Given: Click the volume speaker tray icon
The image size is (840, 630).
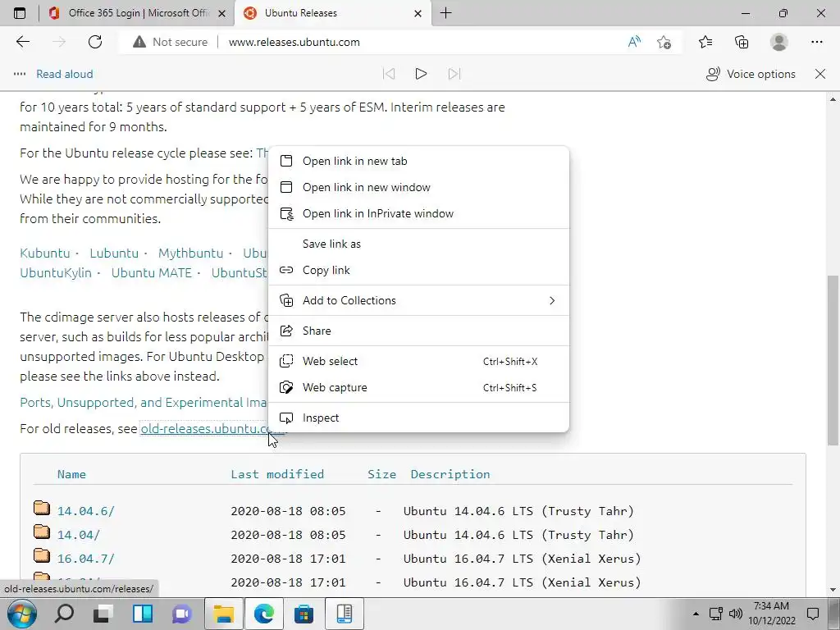Looking at the screenshot, I should click(736, 614).
